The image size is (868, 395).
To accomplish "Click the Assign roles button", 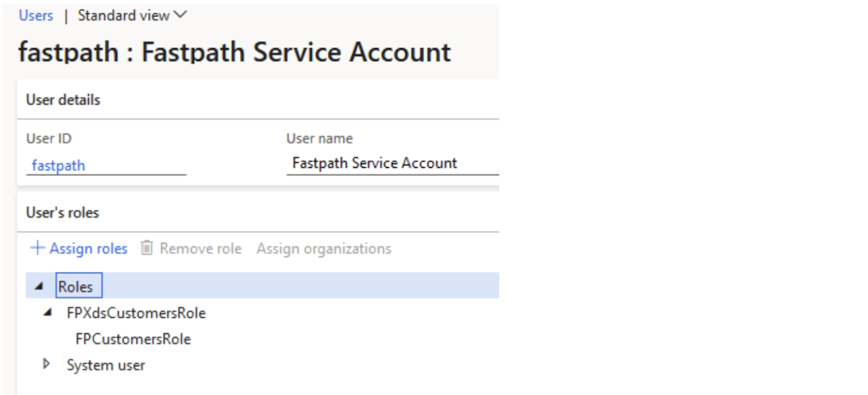I will tap(79, 249).
